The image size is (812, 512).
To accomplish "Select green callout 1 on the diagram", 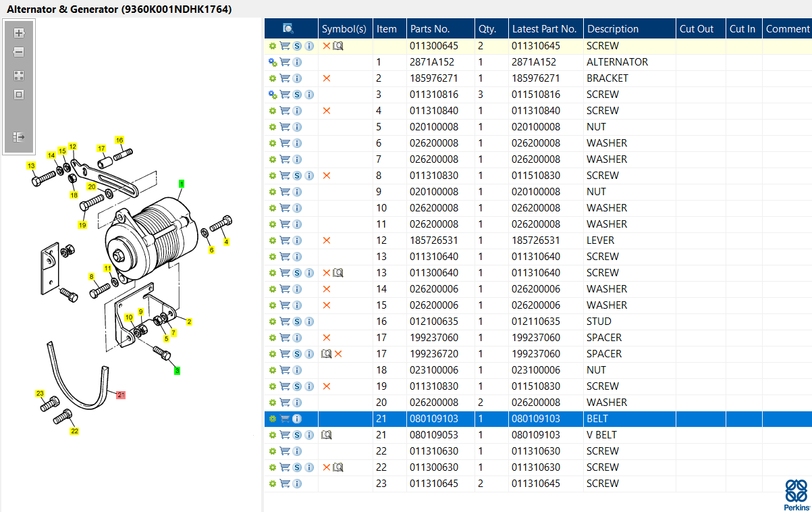I will (x=182, y=184).
